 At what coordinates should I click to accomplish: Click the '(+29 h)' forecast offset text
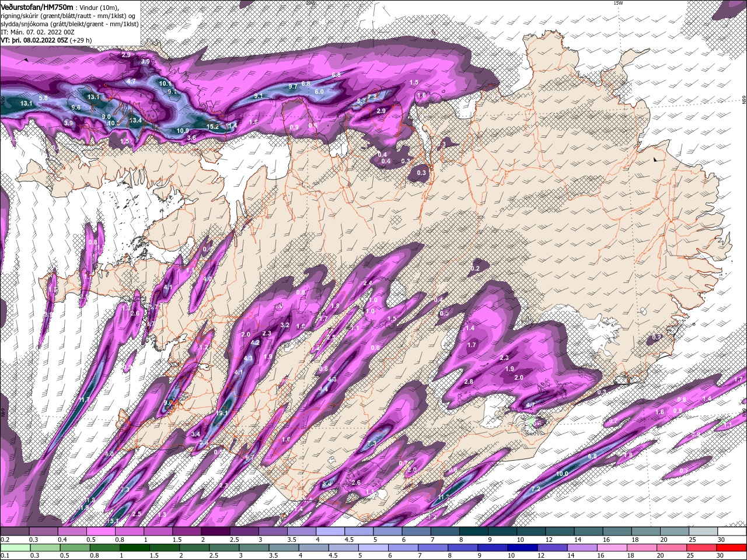pos(81,40)
